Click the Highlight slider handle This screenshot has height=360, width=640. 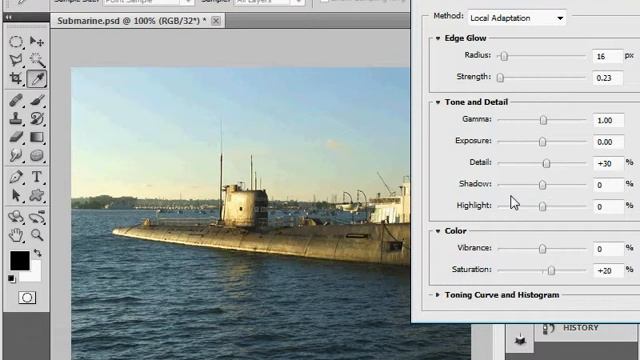coord(542,207)
